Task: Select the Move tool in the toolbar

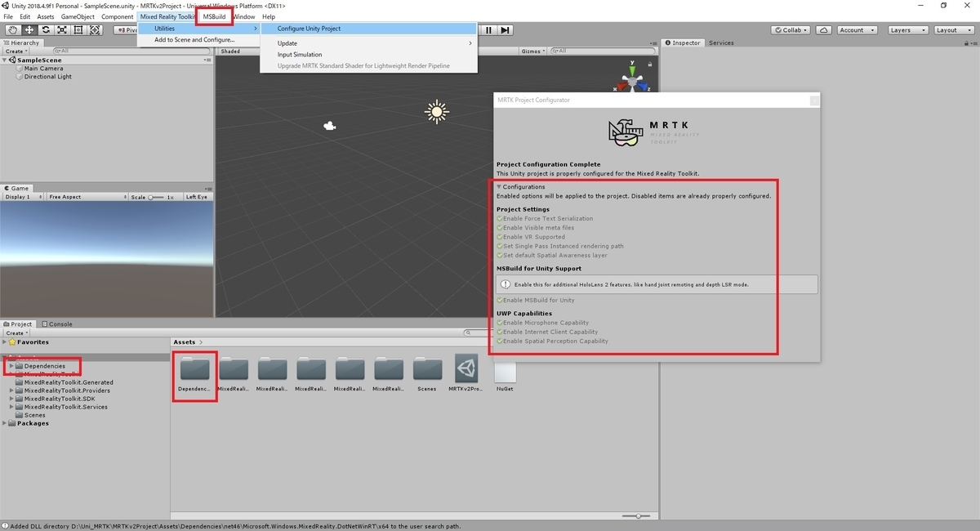Action: pyautogui.click(x=29, y=30)
